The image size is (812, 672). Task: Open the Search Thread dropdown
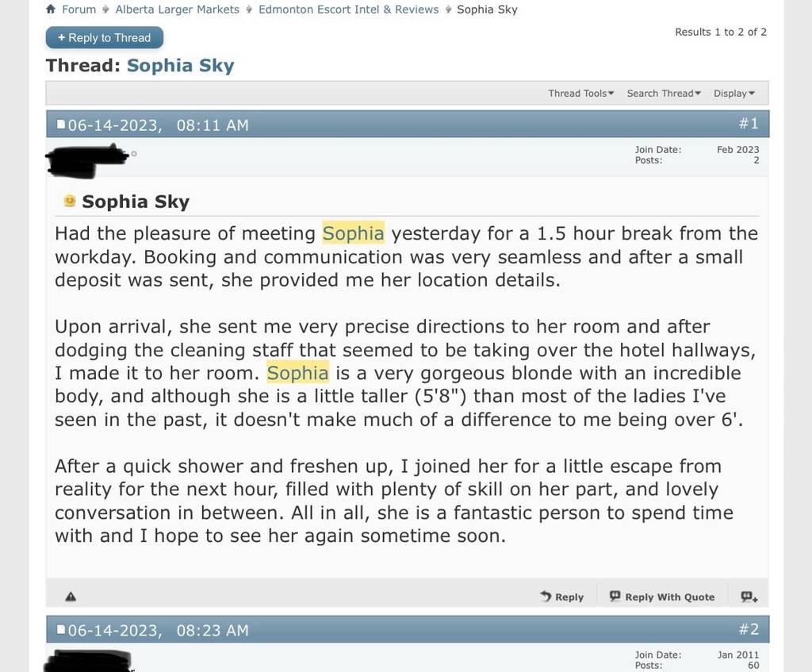(664, 94)
